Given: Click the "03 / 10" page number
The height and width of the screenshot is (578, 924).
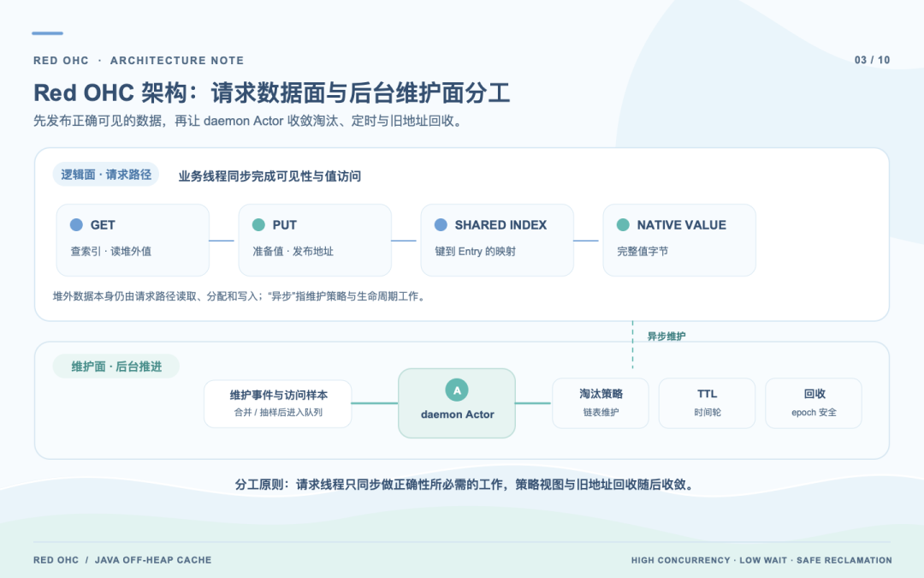Looking at the screenshot, I should pyautogui.click(x=872, y=60).
